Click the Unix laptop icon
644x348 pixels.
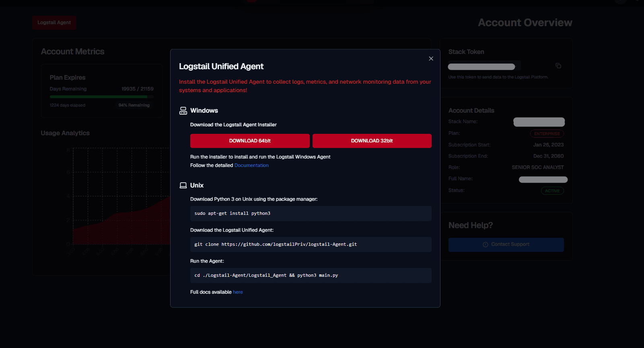coord(183,185)
